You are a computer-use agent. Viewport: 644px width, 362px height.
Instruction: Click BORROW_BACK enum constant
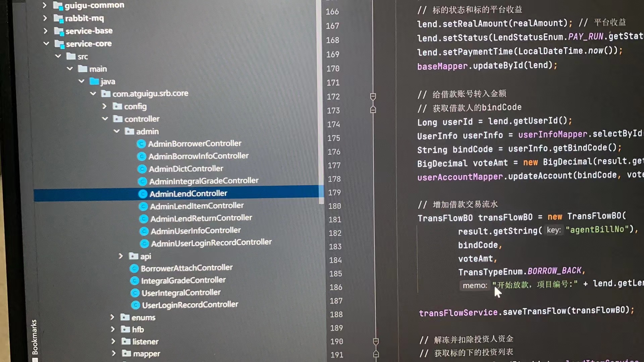click(554, 270)
